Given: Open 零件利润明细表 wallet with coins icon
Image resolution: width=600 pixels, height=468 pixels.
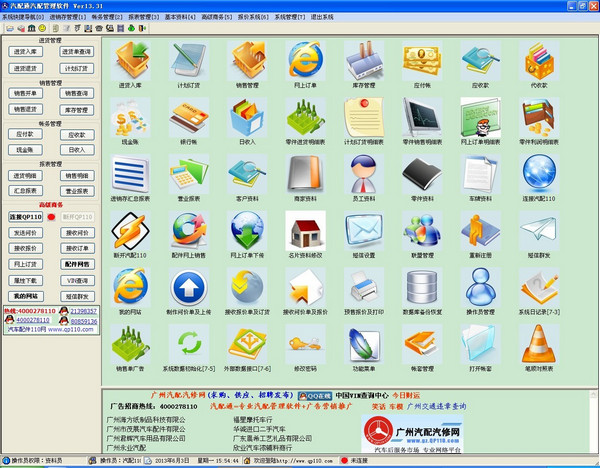Looking at the screenshot, I should pyautogui.click(x=539, y=117).
